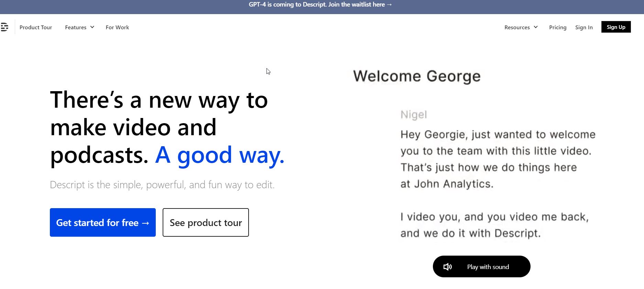644x289 pixels.
Task: Click the Nigel speaker label in transcript
Action: pos(414,115)
